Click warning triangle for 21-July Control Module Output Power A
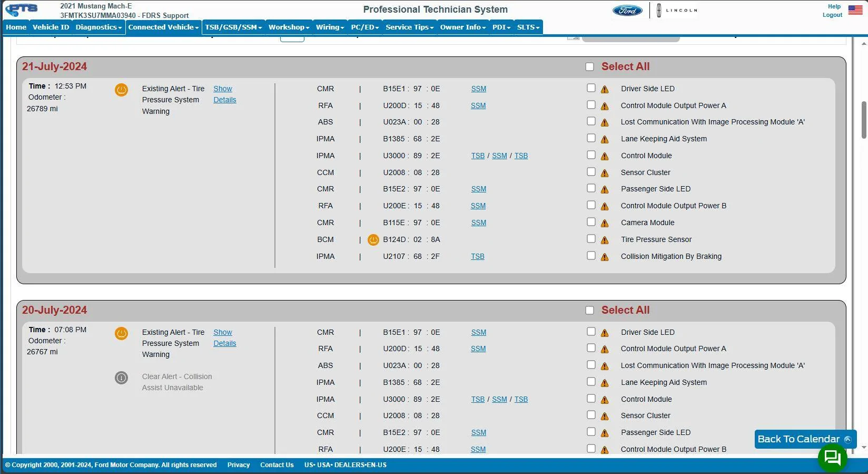The image size is (868, 474). tap(605, 107)
